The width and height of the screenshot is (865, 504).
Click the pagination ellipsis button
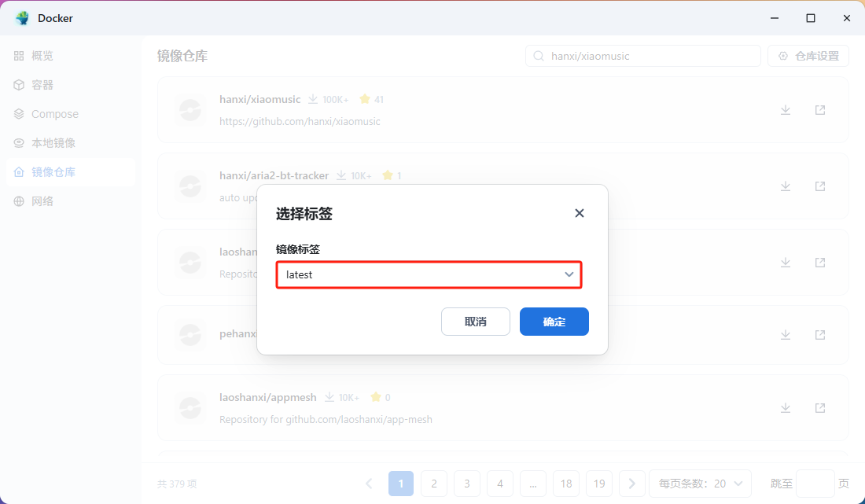coord(533,484)
